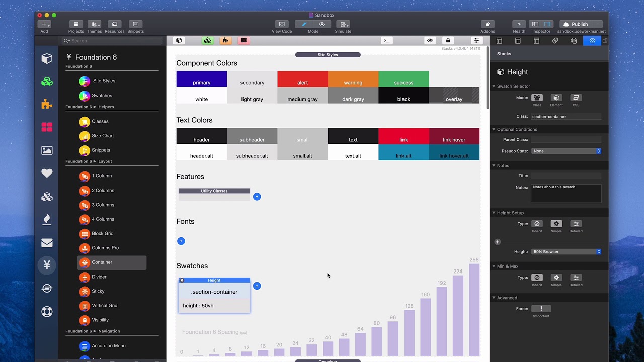644x362 pixels.
Task: Open the Height value dropdown
Action: point(566,252)
